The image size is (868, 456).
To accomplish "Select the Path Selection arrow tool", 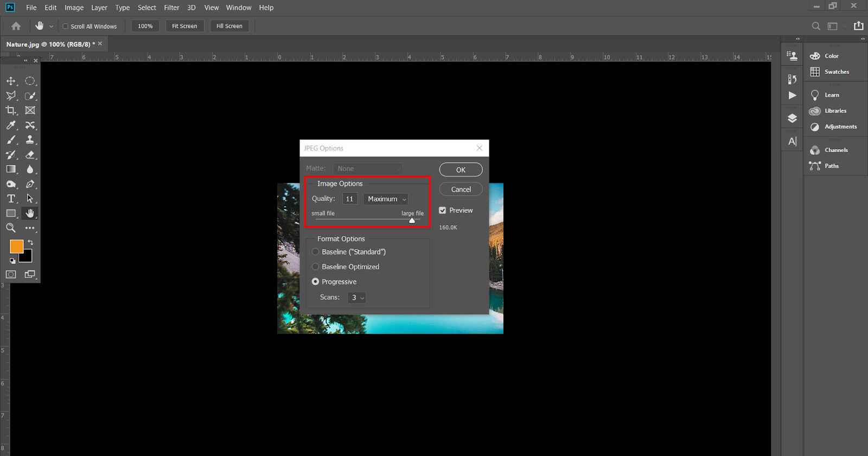I will coord(30,199).
